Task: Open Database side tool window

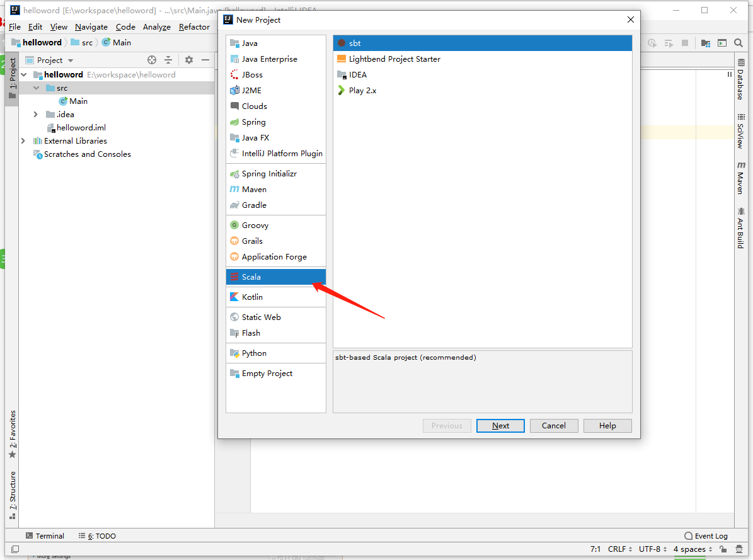Action: 741,79
